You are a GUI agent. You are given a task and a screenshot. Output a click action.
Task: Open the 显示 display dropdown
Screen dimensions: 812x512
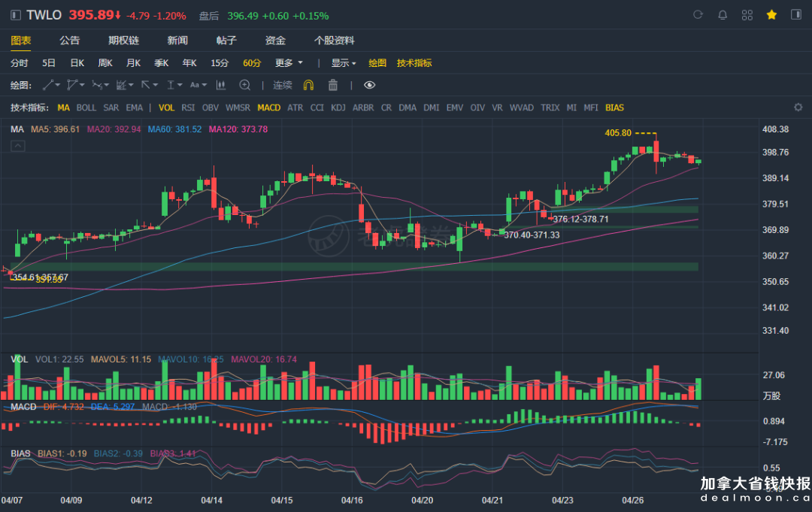344,63
